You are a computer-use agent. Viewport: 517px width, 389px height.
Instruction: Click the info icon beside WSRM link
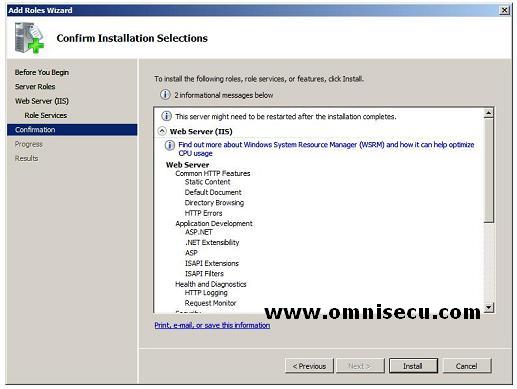point(170,145)
